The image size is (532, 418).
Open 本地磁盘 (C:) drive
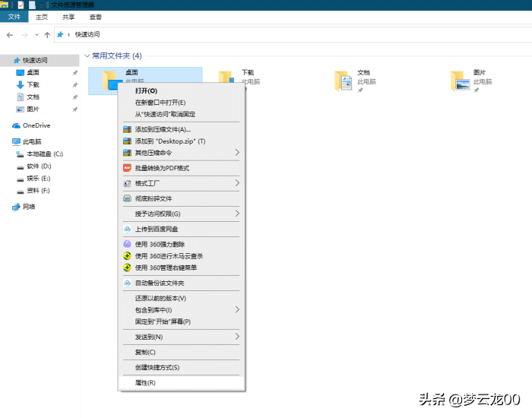(45, 154)
